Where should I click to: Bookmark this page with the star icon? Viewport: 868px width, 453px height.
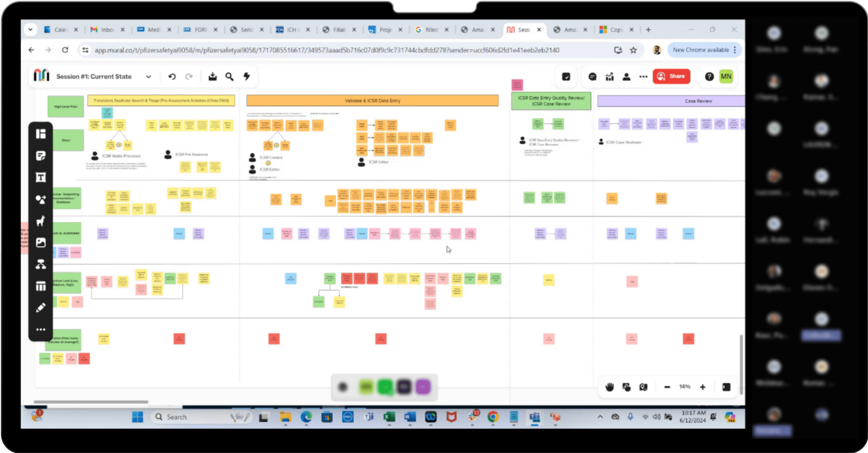point(633,50)
